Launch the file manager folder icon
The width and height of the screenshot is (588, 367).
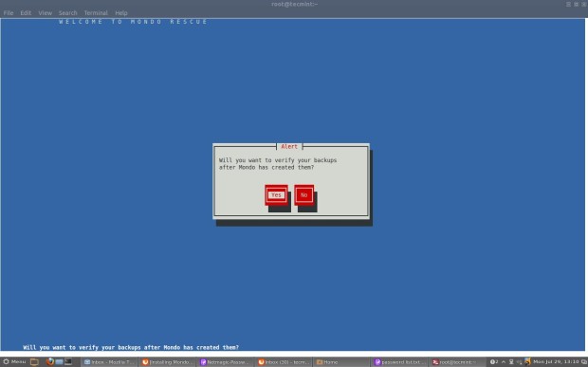tap(34, 361)
